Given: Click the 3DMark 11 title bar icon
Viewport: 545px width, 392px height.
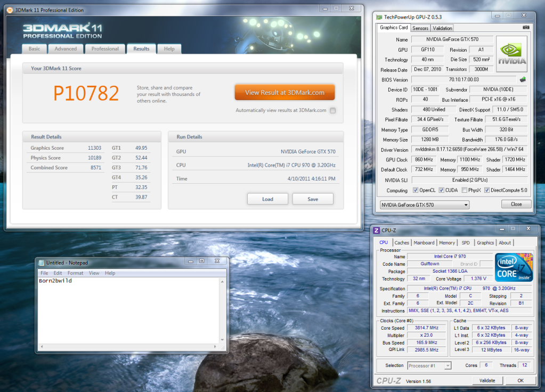Looking at the screenshot, I should point(10,10).
